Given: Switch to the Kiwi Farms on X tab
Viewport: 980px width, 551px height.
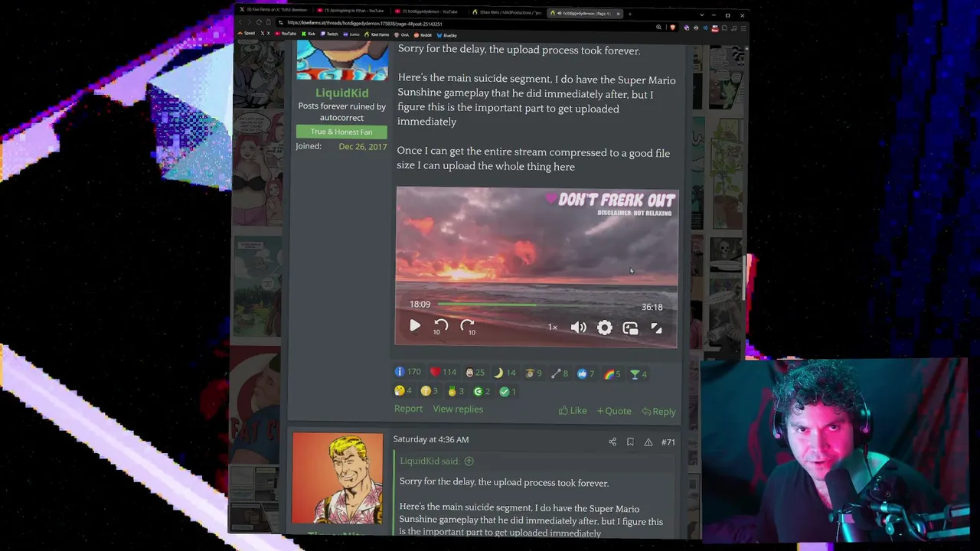Looking at the screenshot, I should click(x=272, y=11).
